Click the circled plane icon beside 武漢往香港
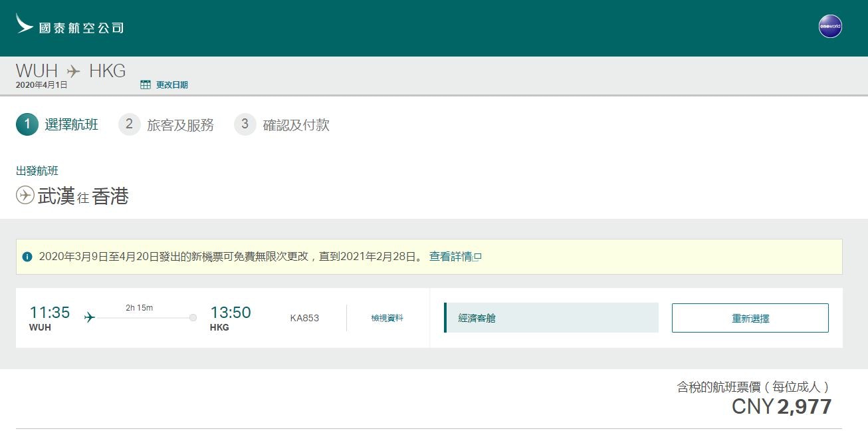Image resolution: width=868 pixels, height=437 pixels. (x=25, y=196)
